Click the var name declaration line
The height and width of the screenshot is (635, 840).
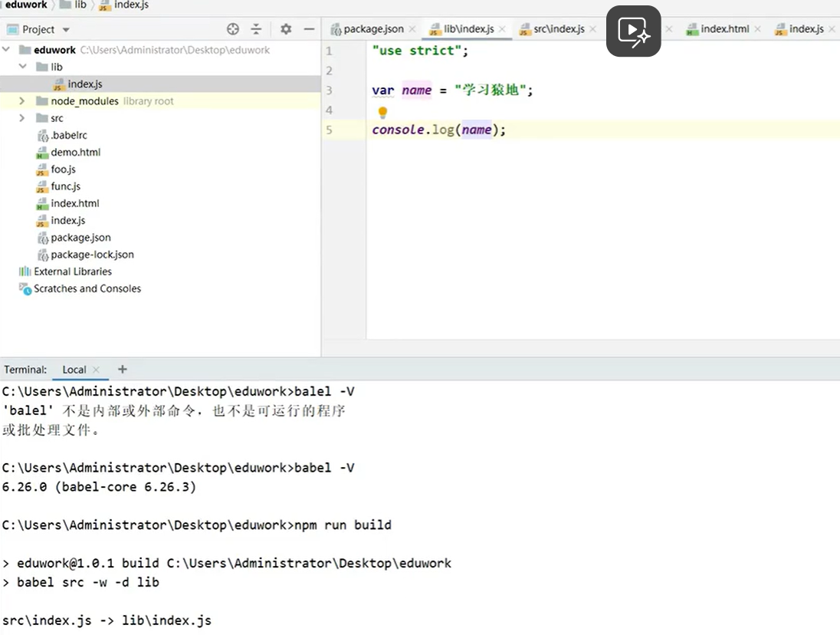[453, 90]
